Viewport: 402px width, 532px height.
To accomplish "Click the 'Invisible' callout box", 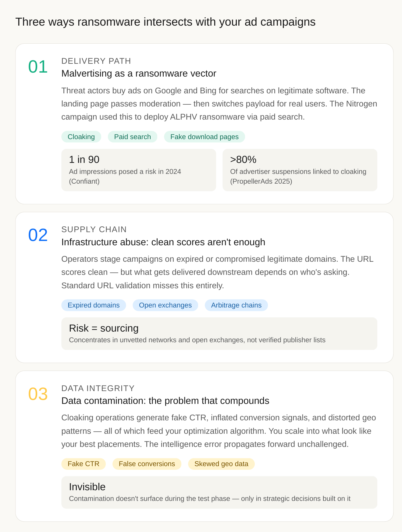I will [x=219, y=492].
